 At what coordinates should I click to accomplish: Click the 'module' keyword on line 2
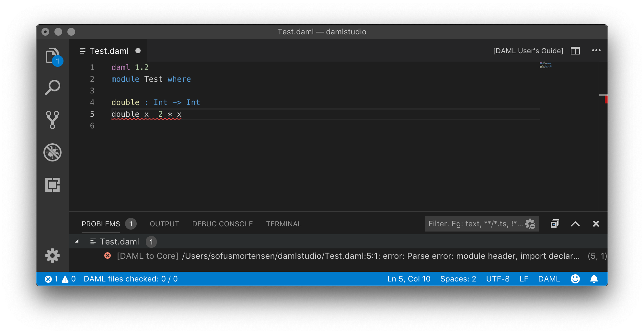125,79
